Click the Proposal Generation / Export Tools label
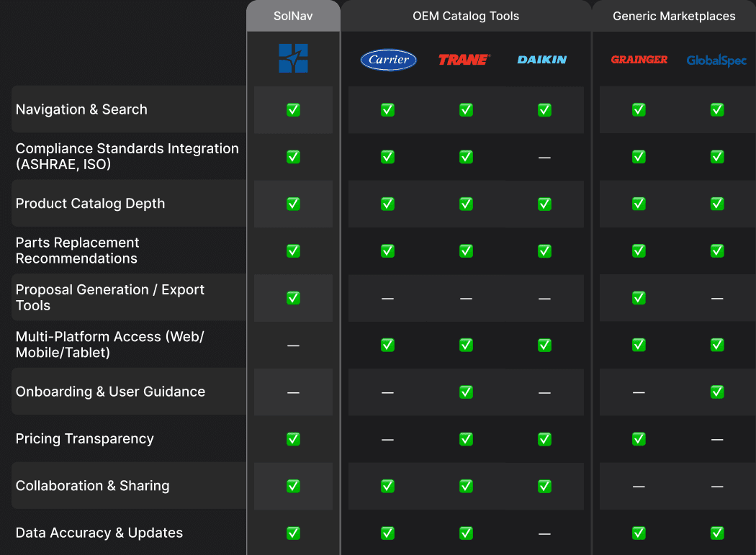Screen dimensions: 756x555 tap(110, 297)
